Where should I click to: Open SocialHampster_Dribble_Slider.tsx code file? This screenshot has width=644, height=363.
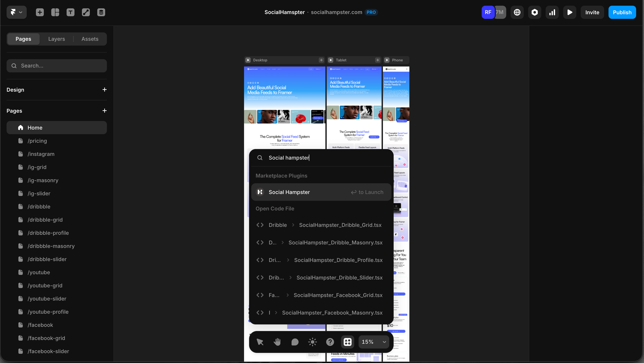321,278
